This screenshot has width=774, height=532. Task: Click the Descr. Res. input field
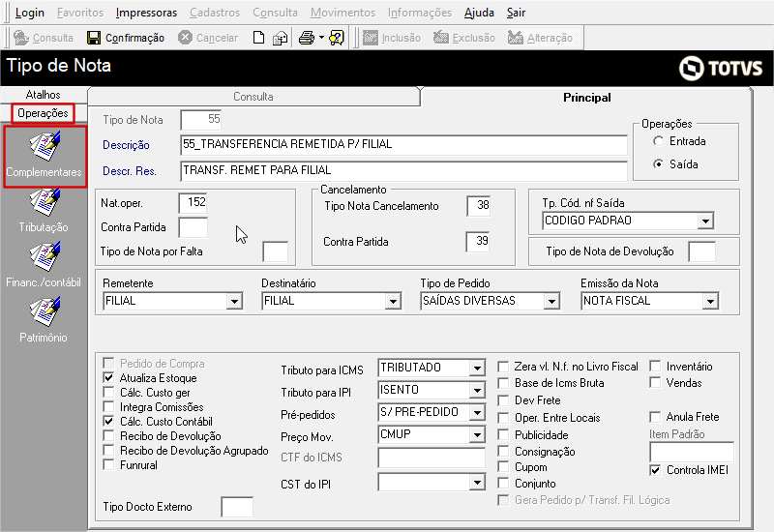pyautogui.click(x=403, y=171)
